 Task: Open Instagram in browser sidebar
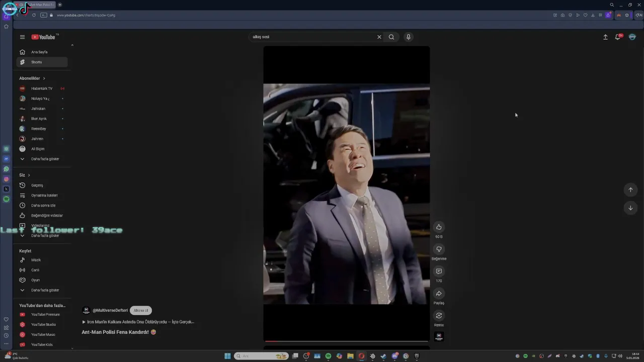[x=6, y=179]
